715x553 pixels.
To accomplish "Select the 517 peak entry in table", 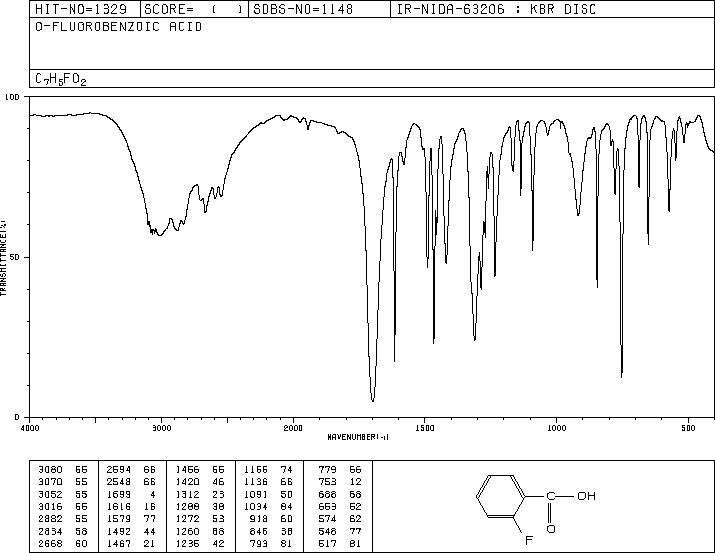I will pos(340,543).
